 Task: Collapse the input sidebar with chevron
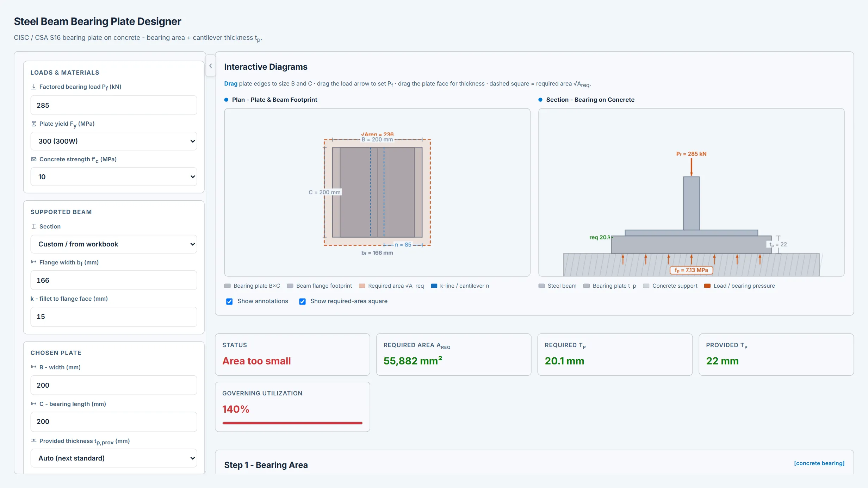click(211, 66)
